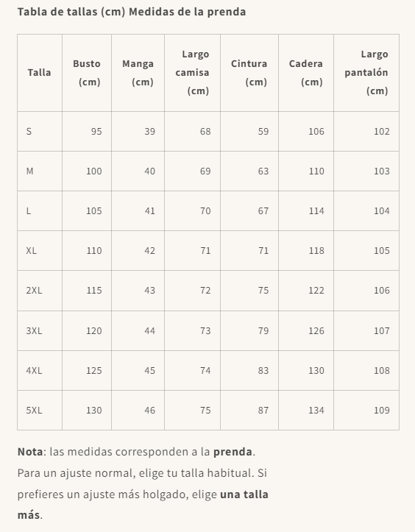Click the Largo pantalón (cm) header
This screenshot has width=415, height=532.
pos(366,73)
